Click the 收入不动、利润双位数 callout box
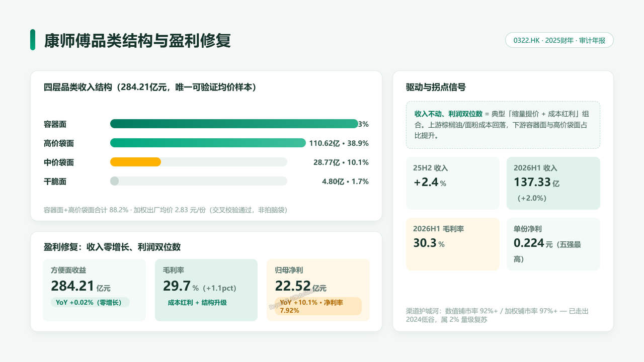The width and height of the screenshot is (644, 362). pos(503,125)
